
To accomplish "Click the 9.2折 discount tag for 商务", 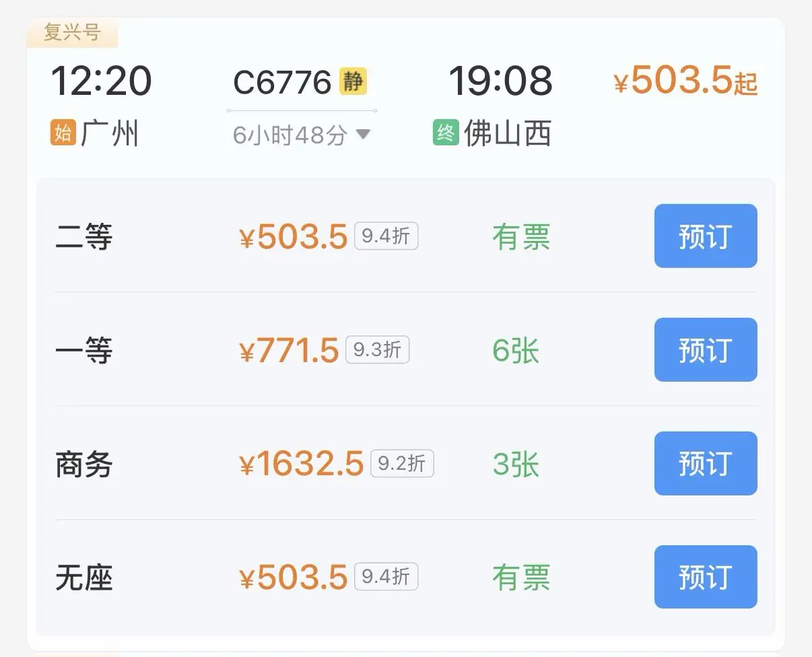I will 402,464.
